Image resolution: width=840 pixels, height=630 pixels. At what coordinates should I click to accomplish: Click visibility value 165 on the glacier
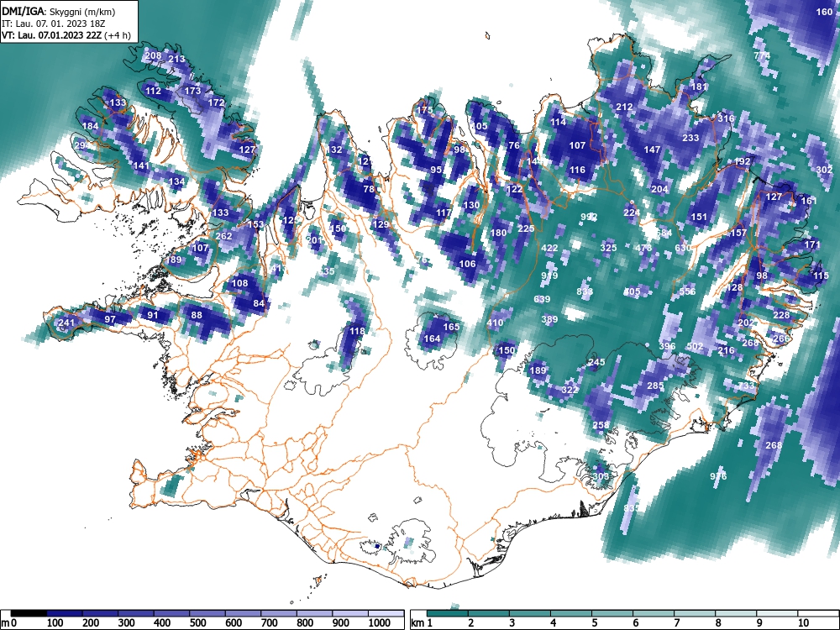click(452, 327)
